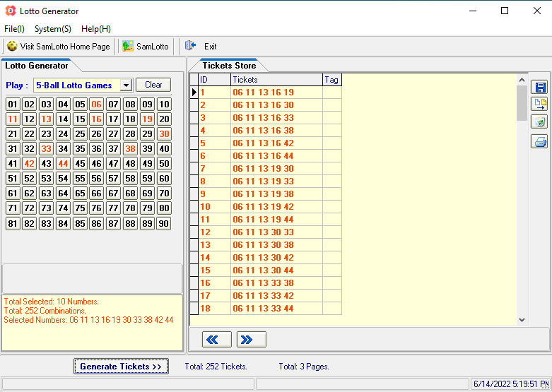Deselect number 38 ball
This screenshot has width=552, height=392.
click(130, 148)
